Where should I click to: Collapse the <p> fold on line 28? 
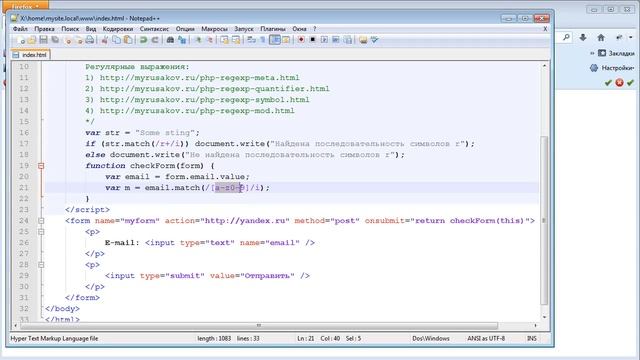[x=41, y=265]
